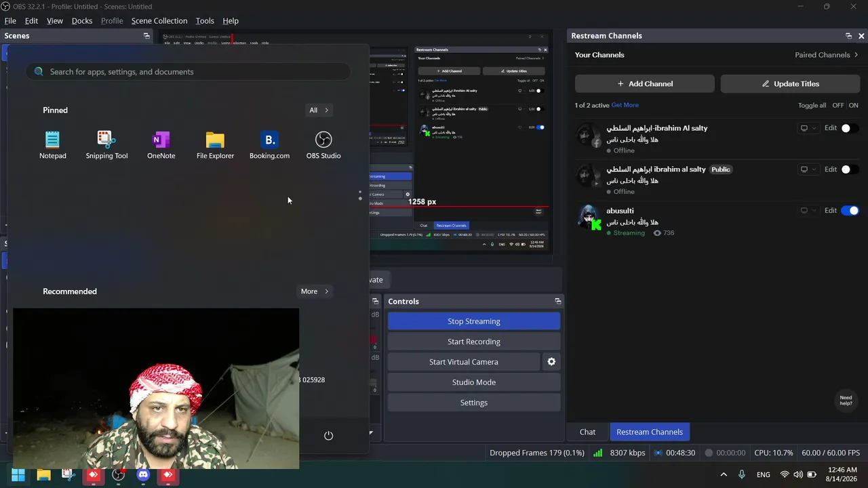Open chat dropdown for Public ibrahim al salty
Image resolution: width=868 pixels, height=488 pixels.
tap(808, 169)
